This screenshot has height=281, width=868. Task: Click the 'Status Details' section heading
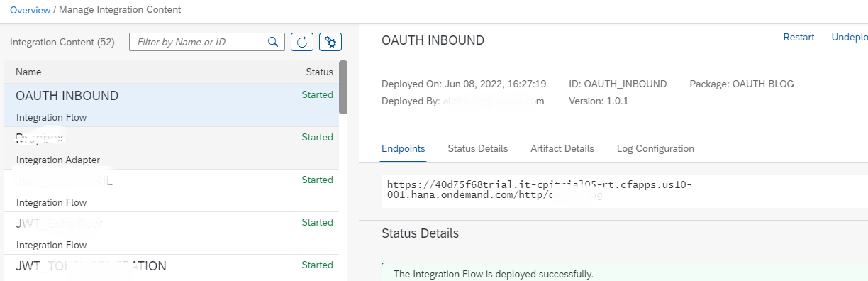pyautogui.click(x=420, y=233)
